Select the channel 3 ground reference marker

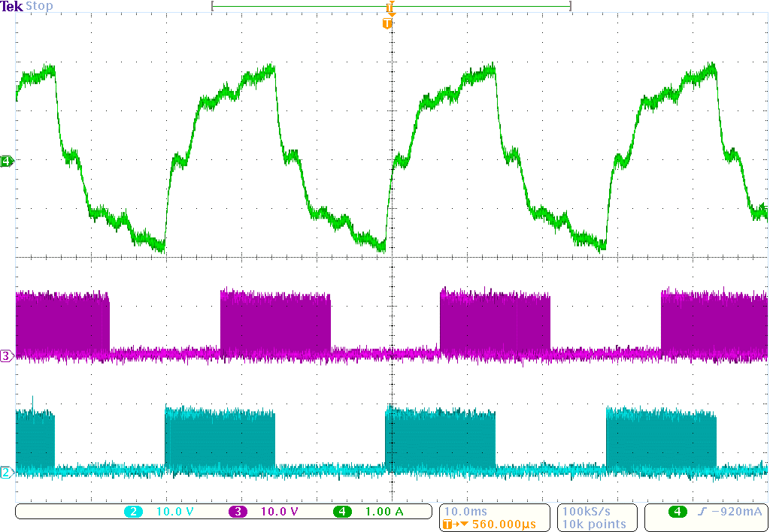7,356
